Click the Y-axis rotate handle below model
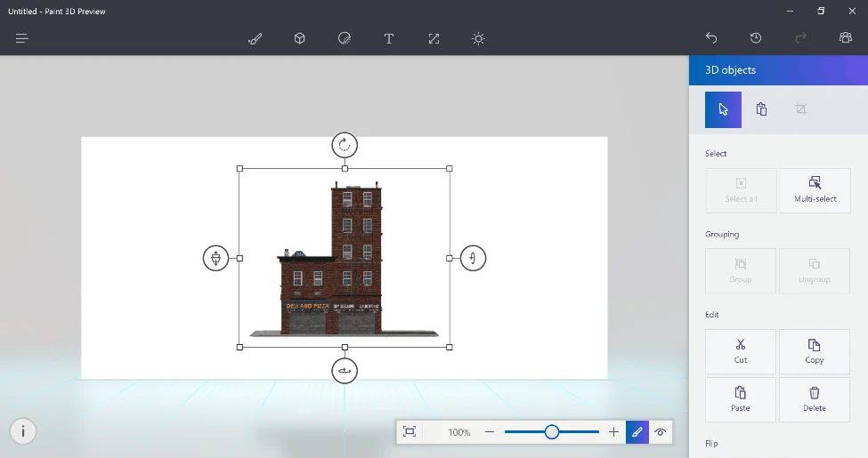The height and width of the screenshot is (458, 868). pos(345,371)
